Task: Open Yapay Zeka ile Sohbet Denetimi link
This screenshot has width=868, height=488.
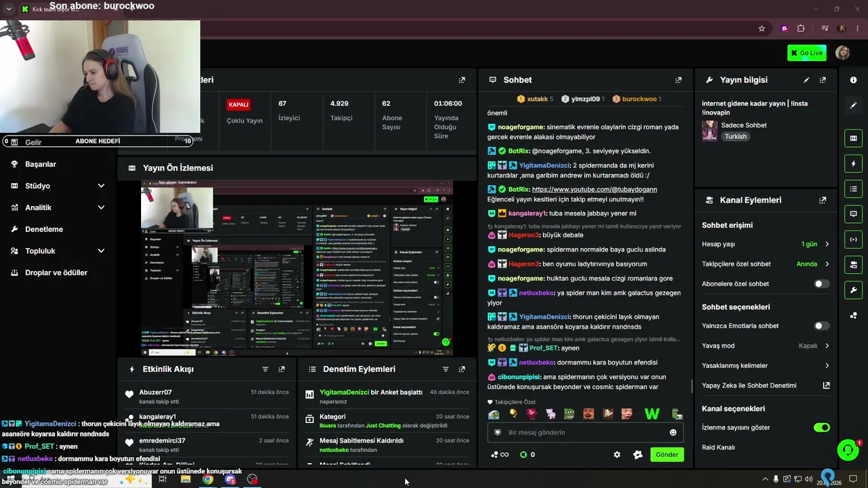Action: coord(766,386)
